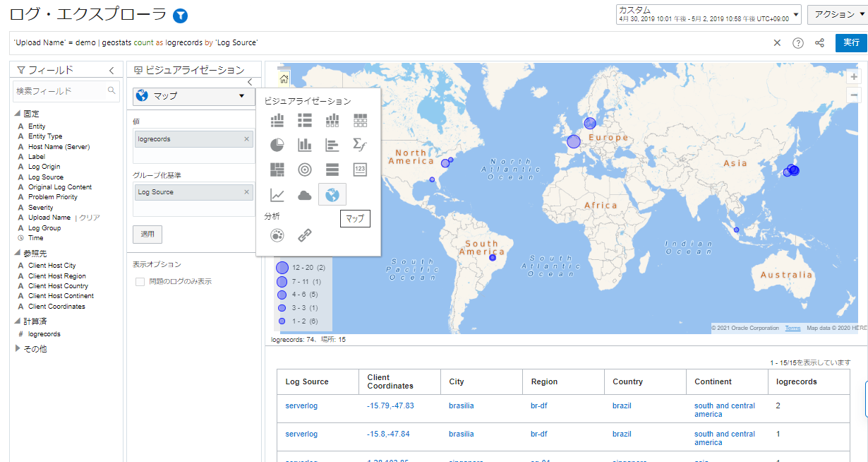Click the share icon beside the query bar
Screen dimensions: 868x462
point(819,43)
